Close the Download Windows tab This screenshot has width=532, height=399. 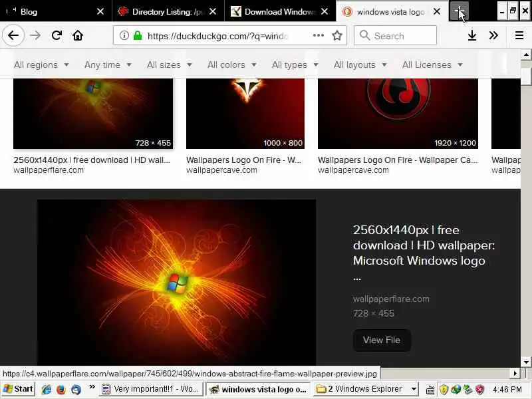325,11
